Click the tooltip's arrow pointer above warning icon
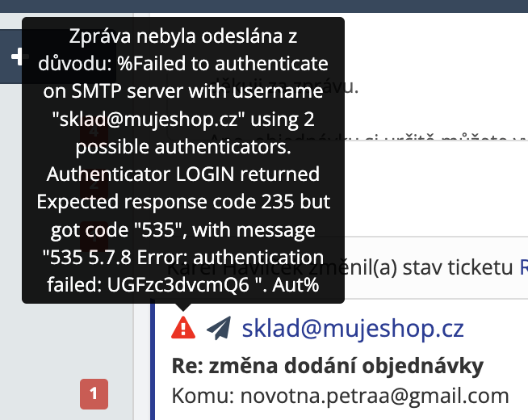 [x=183, y=307]
